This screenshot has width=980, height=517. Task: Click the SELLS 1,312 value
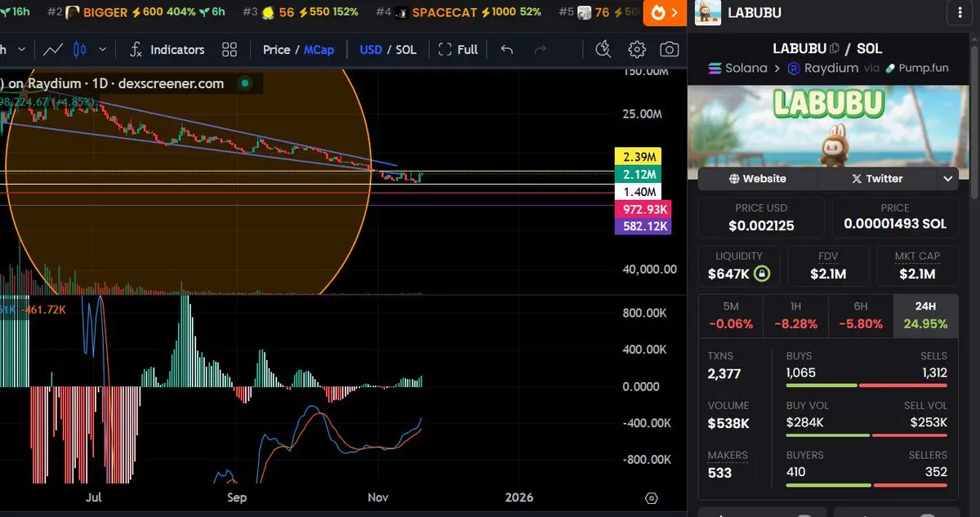(934, 373)
